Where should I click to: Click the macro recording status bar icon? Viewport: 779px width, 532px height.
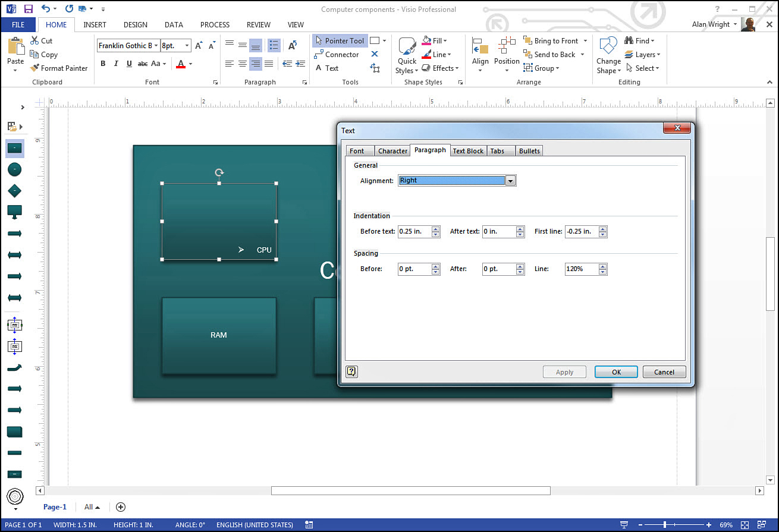(309, 525)
